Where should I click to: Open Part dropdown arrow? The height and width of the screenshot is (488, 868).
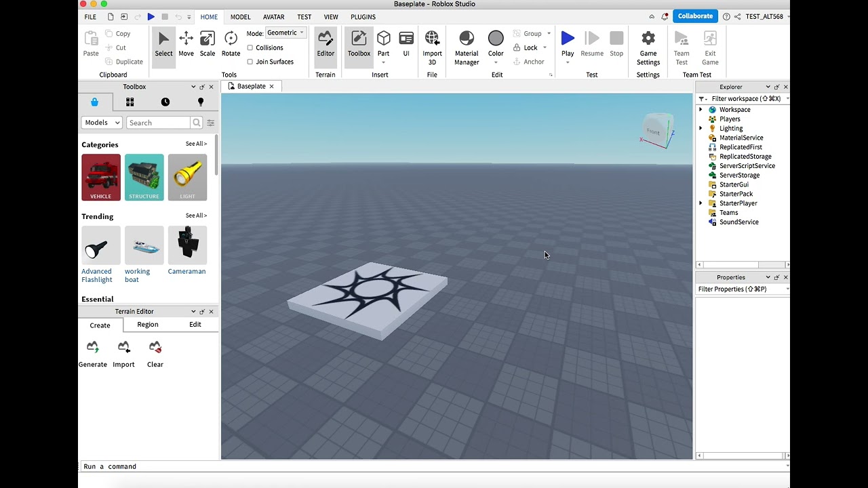(384, 62)
